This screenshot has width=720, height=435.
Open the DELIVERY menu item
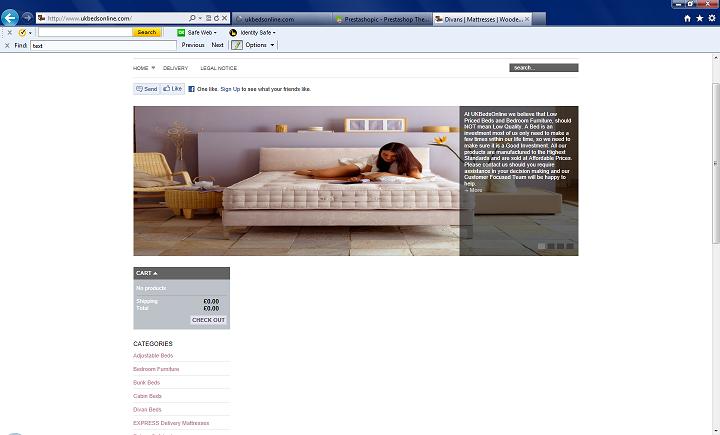[175, 68]
